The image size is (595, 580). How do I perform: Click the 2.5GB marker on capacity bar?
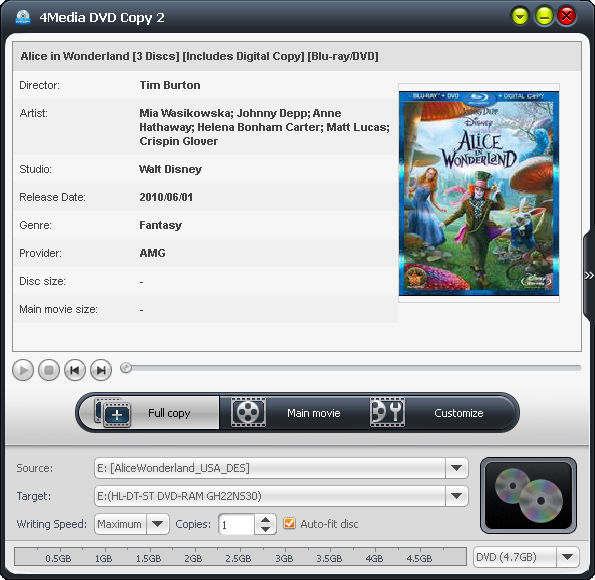click(x=238, y=558)
